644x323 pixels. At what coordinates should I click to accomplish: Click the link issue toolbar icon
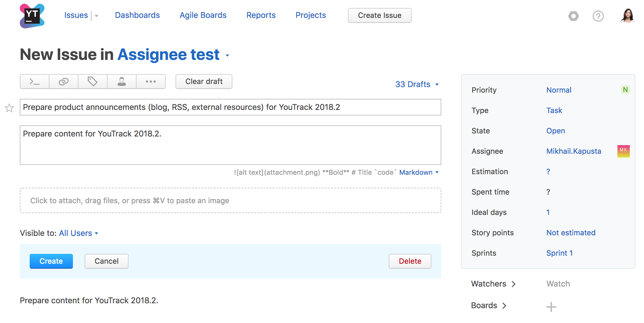pyautogui.click(x=63, y=82)
